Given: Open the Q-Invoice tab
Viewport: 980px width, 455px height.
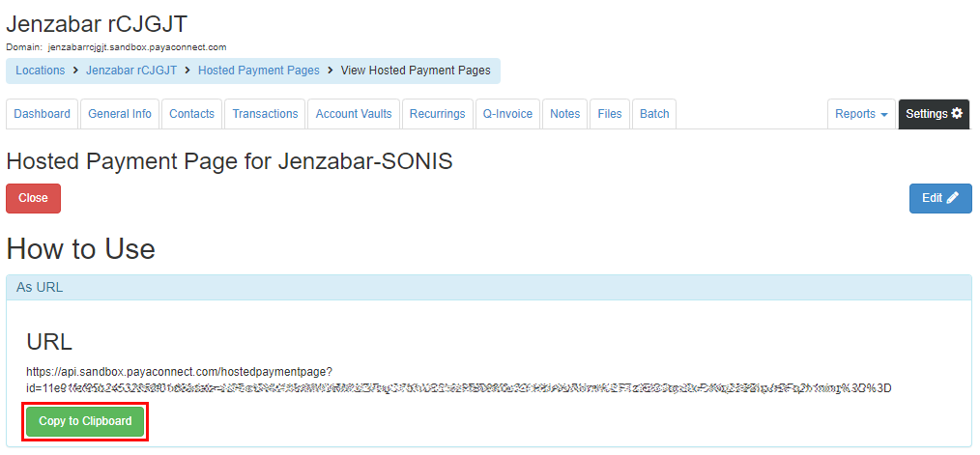Looking at the screenshot, I should point(507,114).
